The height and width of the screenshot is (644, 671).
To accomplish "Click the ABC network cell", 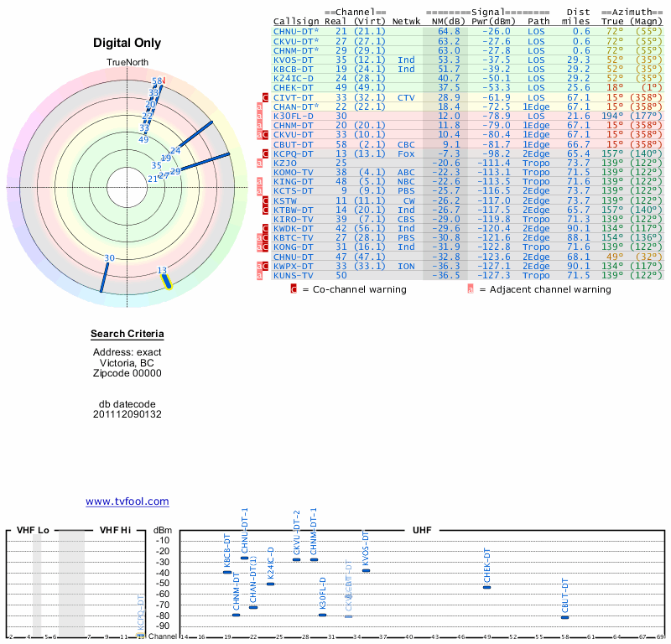I will (406, 173).
